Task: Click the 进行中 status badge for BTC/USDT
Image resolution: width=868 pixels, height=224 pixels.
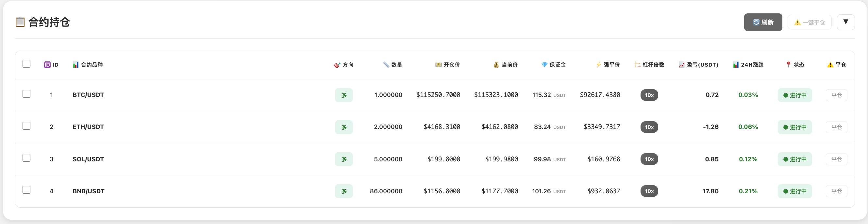Action: (x=795, y=95)
